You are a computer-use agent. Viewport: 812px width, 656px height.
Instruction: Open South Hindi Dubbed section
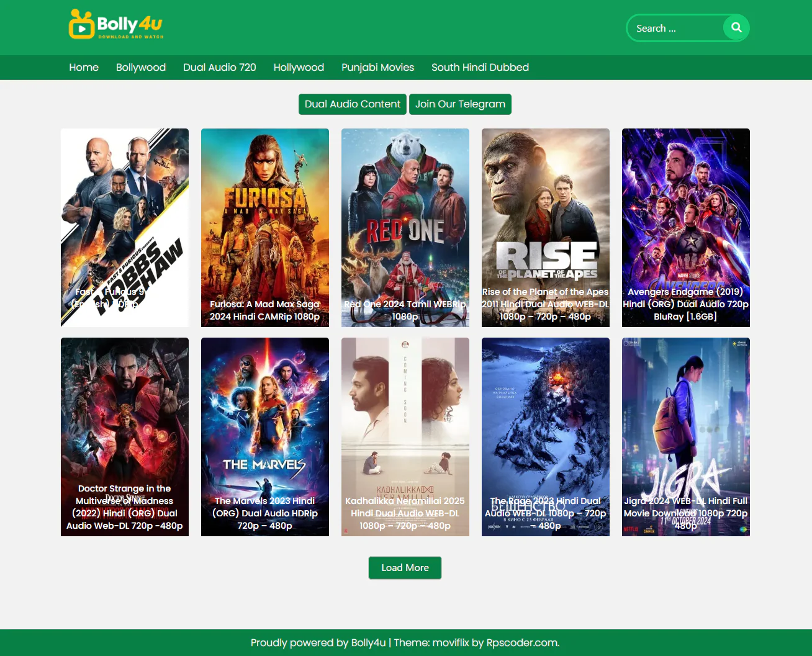pyautogui.click(x=480, y=67)
